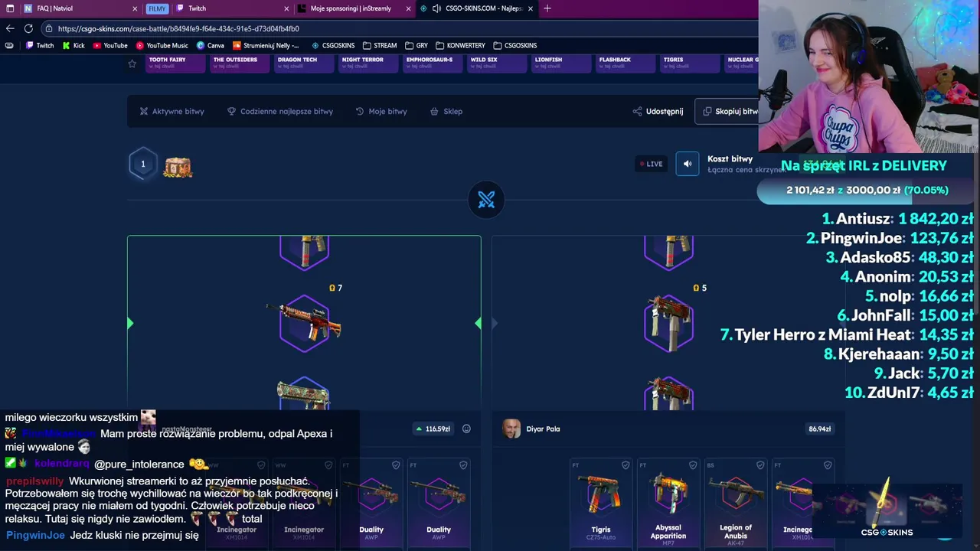Click the LIVE indicator badge
980x551 pixels.
click(652, 164)
